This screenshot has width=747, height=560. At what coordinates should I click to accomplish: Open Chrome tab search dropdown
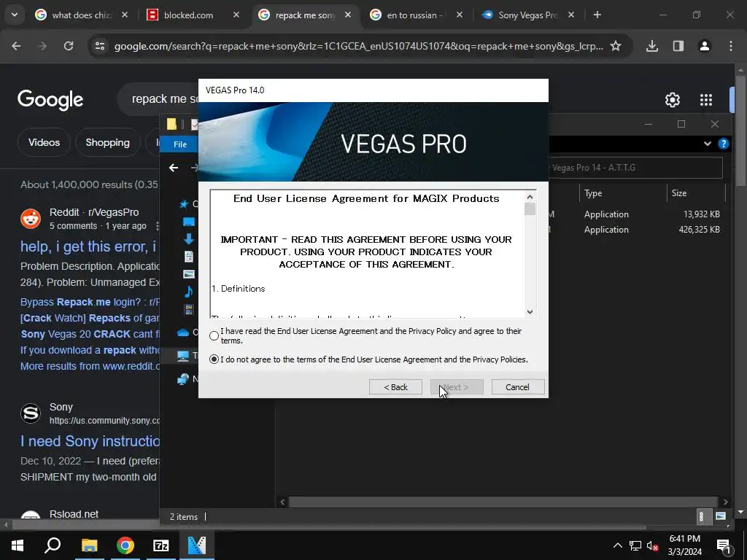[x=15, y=15]
